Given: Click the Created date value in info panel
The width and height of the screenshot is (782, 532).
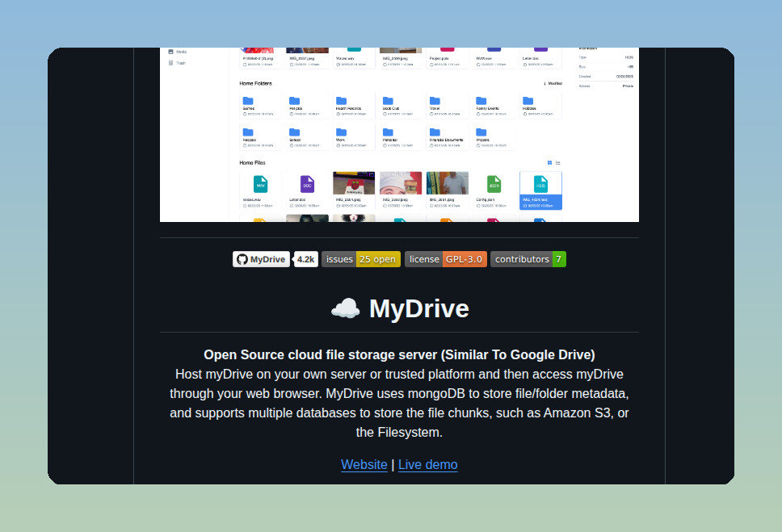Looking at the screenshot, I should click(625, 77).
